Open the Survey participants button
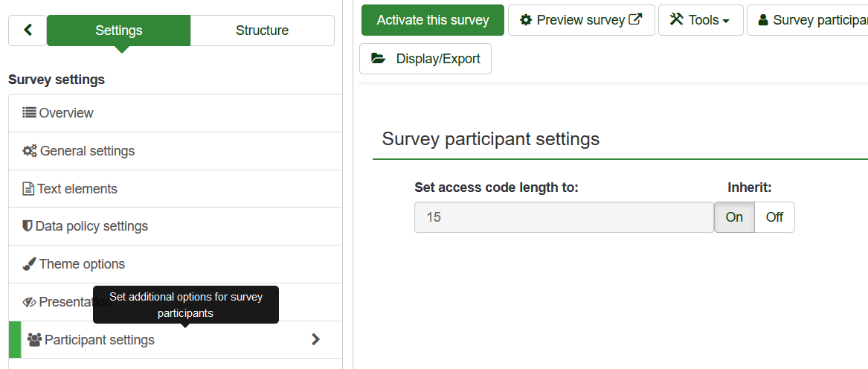 coord(811,20)
